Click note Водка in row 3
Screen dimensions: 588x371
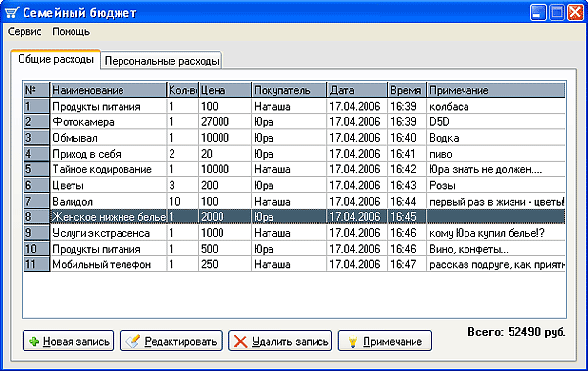pos(497,137)
